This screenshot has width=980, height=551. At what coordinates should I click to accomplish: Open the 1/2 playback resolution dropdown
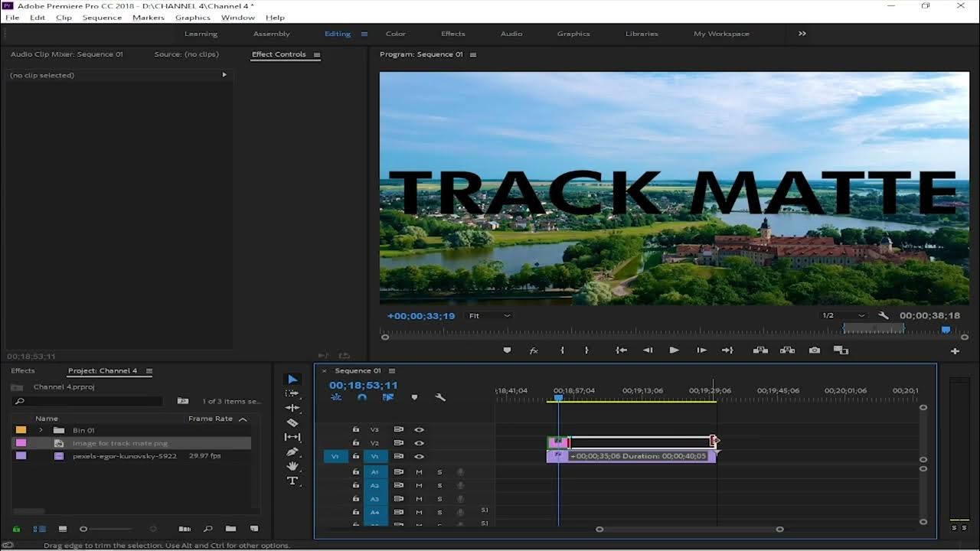coord(843,315)
